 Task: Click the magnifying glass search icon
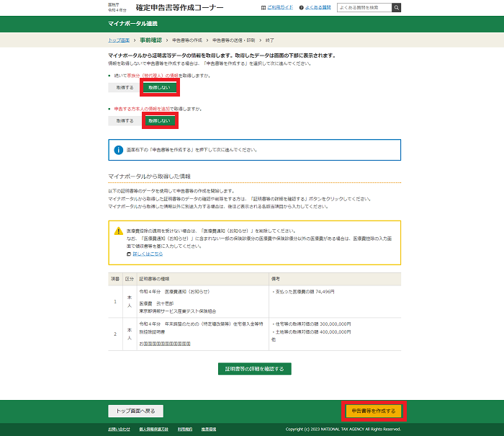(397, 7)
